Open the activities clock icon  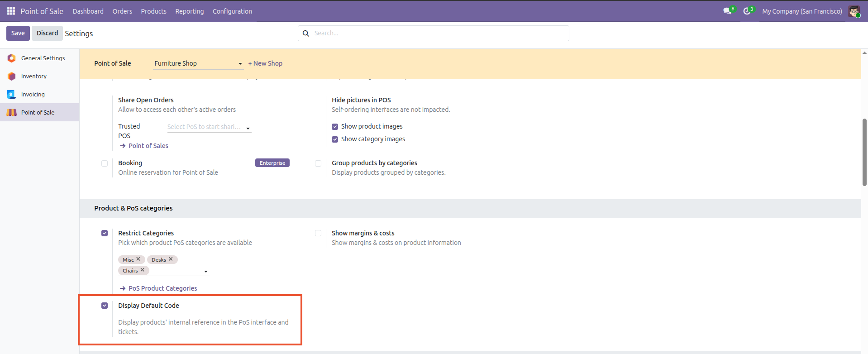[747, 11]
